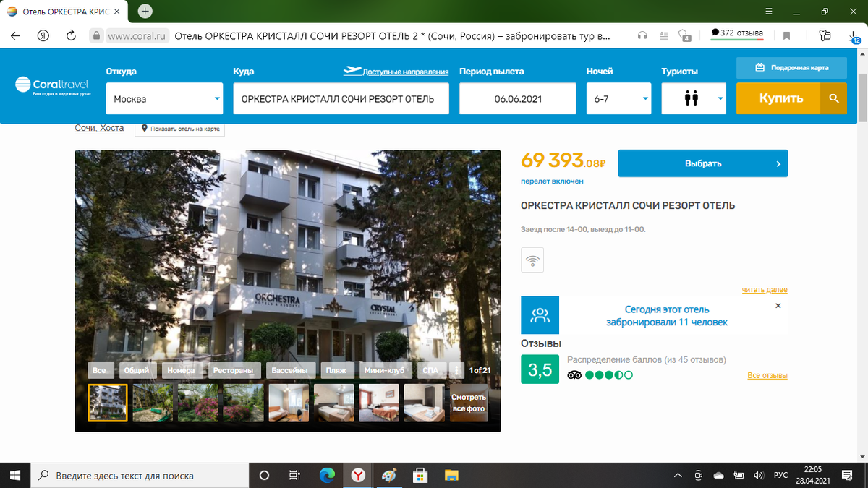This screenshot has width=868, height=488.
Task: Open the volume speaker tray icon
Action: (x=758, y=475)
